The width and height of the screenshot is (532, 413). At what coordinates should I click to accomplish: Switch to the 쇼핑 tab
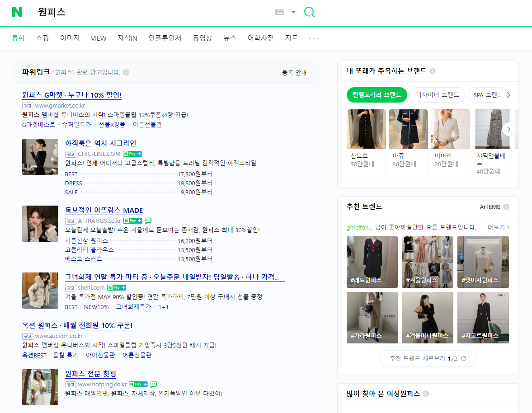(42, 38)
